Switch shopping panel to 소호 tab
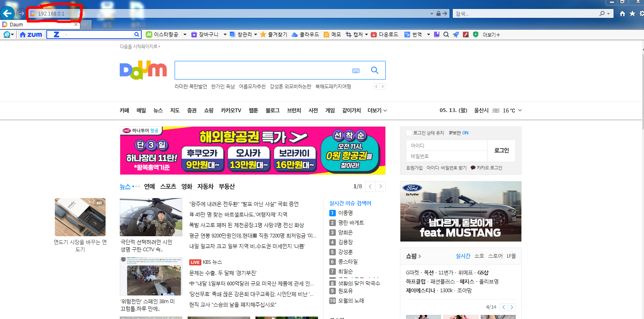 coord(479,256)
